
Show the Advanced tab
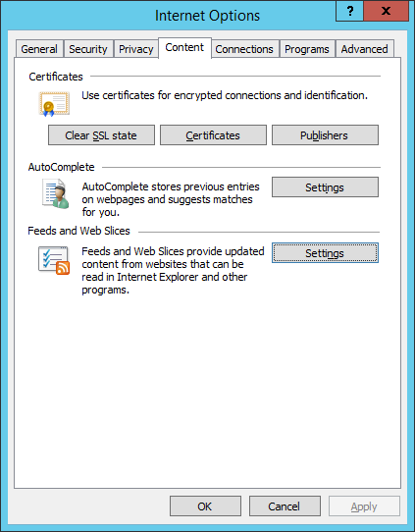pyautogui.click(x=365, y=49)
